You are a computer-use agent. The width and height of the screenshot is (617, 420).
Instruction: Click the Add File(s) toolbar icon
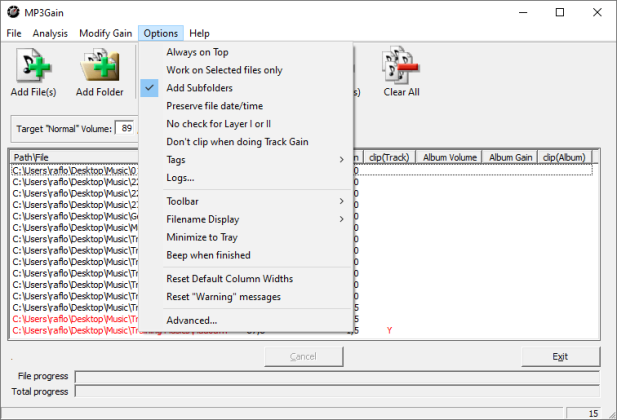click(33, 66)
